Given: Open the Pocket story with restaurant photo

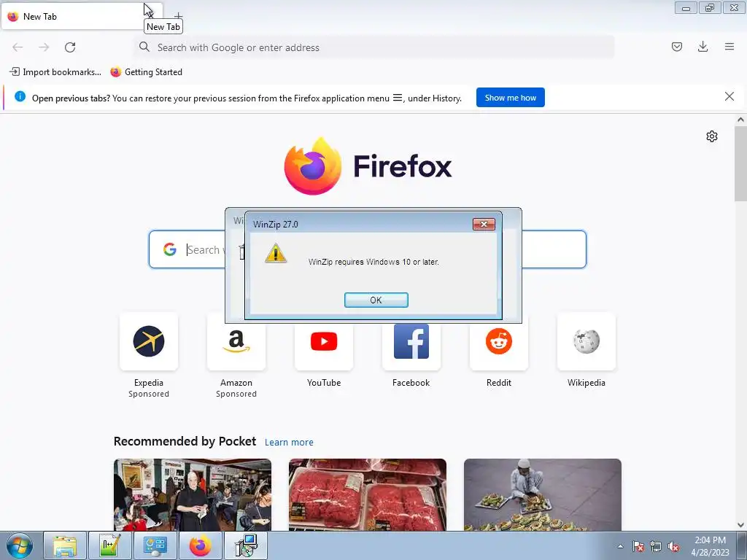Looking at the screenshot, I should pos(193,494).
